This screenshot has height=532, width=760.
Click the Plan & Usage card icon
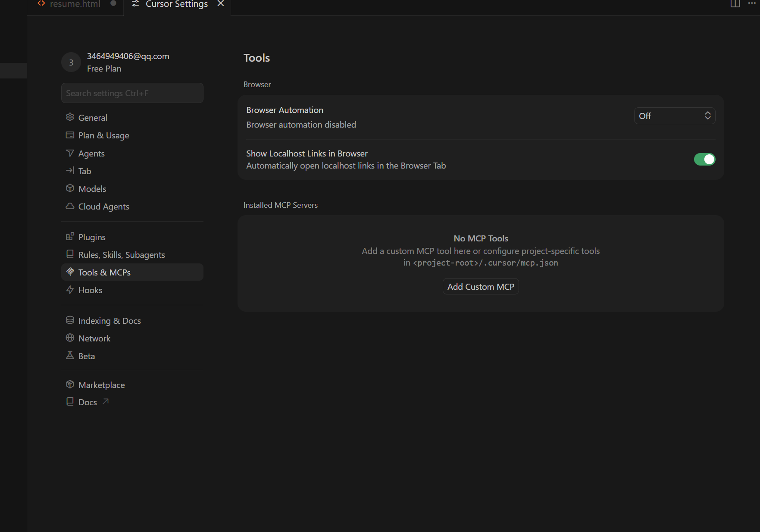70,135
